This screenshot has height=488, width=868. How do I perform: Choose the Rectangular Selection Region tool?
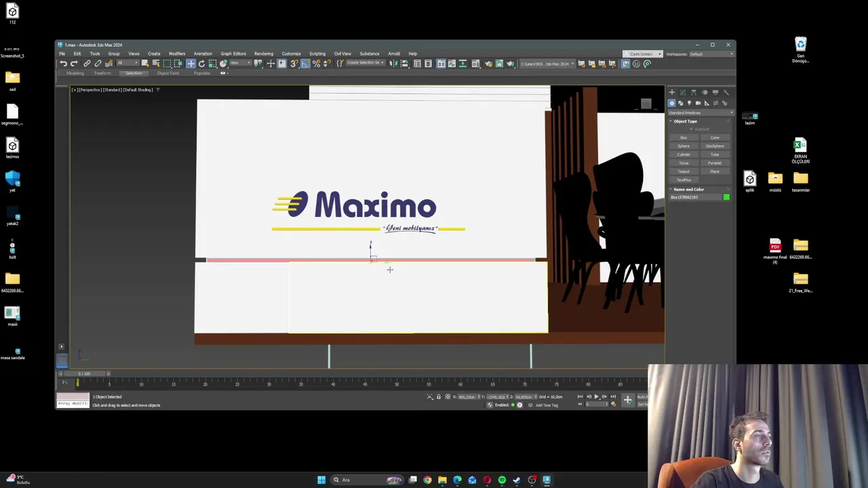pyautogui.click(x=167, y=64)
